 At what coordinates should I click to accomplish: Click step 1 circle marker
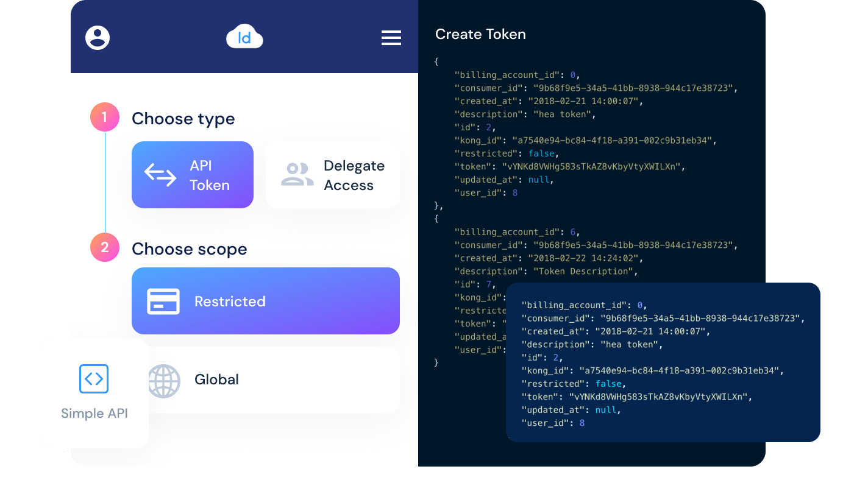pyautogui.click(x=104, y=117)
